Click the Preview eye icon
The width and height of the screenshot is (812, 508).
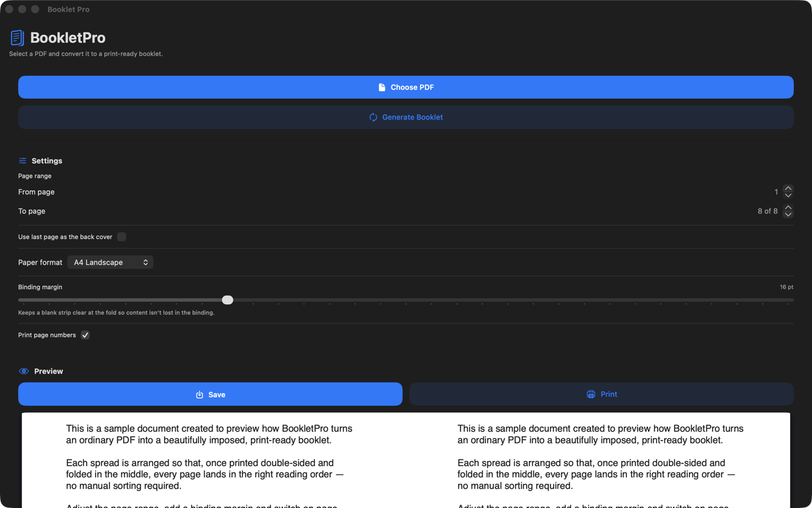(24, 372)
